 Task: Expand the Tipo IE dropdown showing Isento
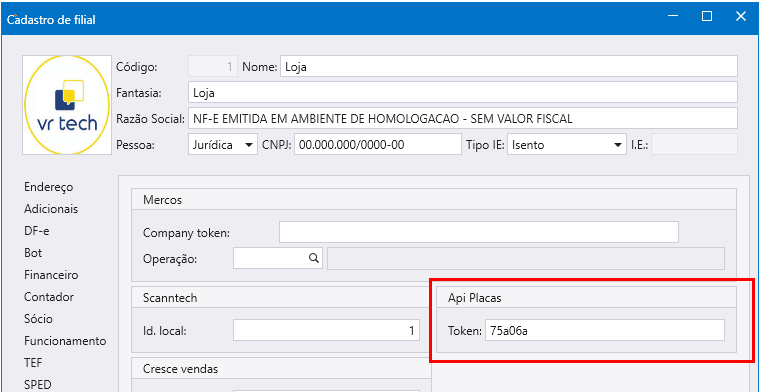point(567,145)
